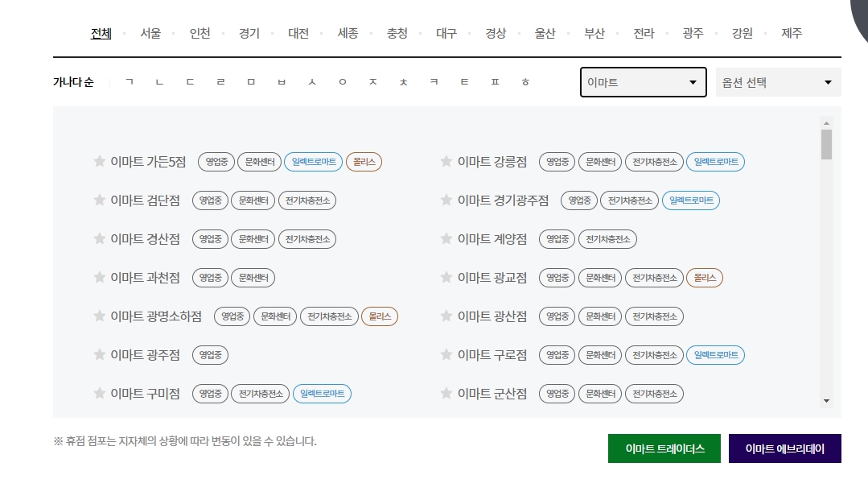The height and width of the screenshot is (500, 868).
Task: Click the star icon beside 이마트 검단점
Action: tap(99, 200)
